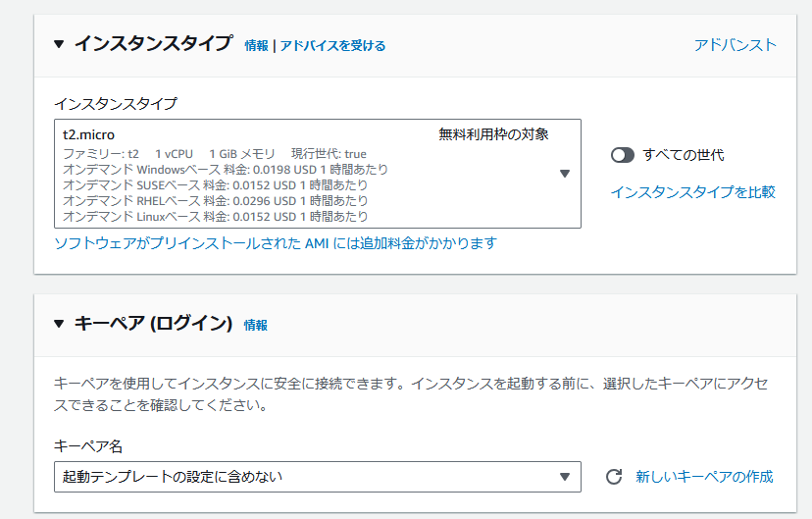Open 情報 link beside インスタンスタイプ heading
812x519 pixels.
[256, 45]
